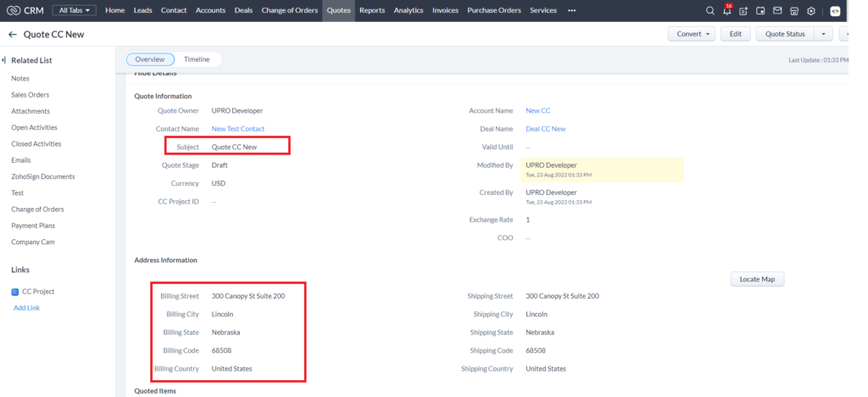Jump to ZohoSign Documents related list
The height and width of the screenshot is (397, 868).
point(43,176)
